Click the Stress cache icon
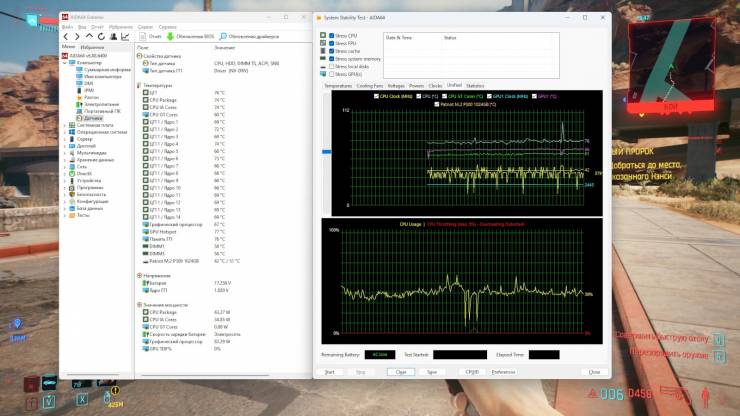The image size is (740, 416). pyautogui.click(x=323, y=51)
